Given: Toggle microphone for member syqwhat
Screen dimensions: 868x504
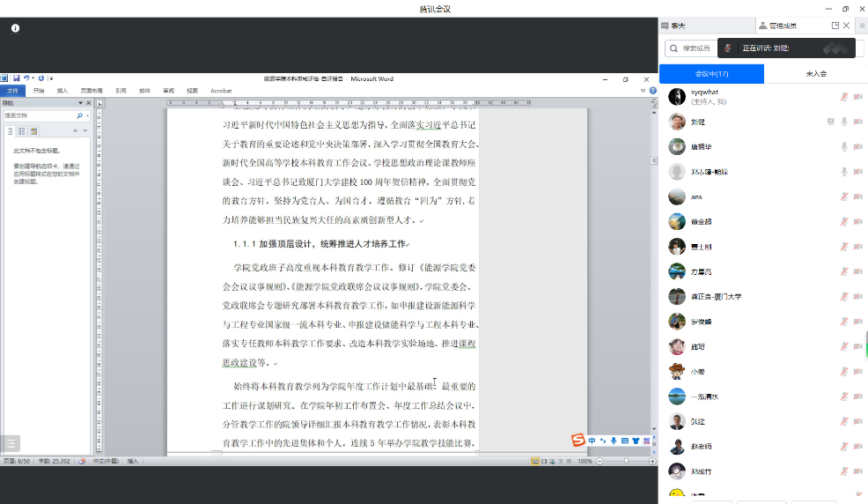Looking at the screenshot, I should 844,97.
